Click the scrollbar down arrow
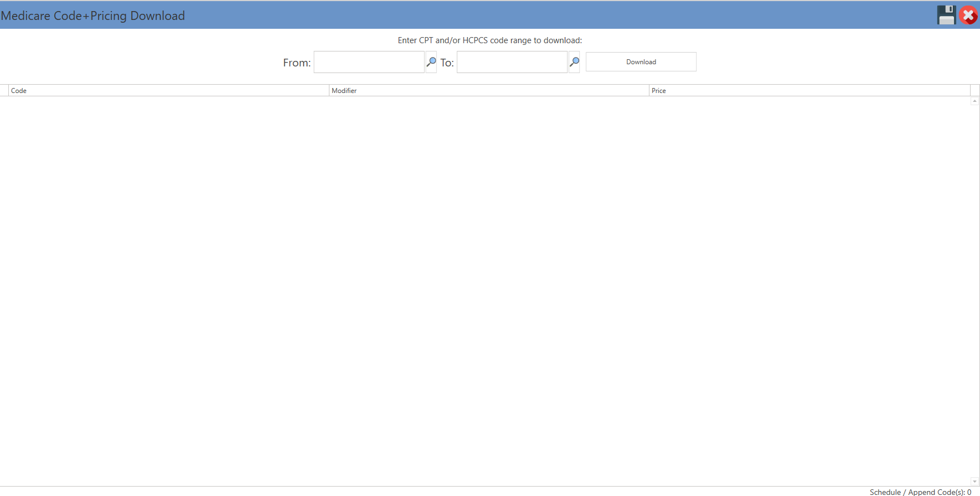 (975, 482)
